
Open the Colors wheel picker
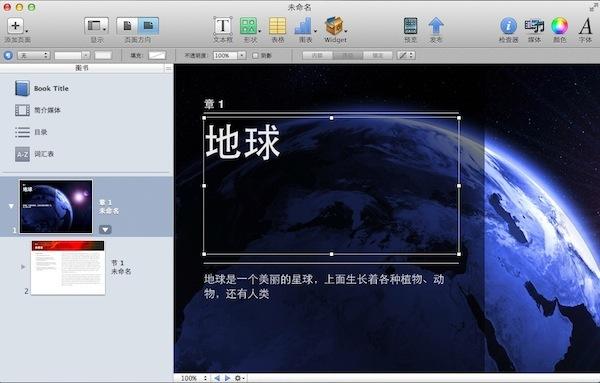tap(559, 26)
